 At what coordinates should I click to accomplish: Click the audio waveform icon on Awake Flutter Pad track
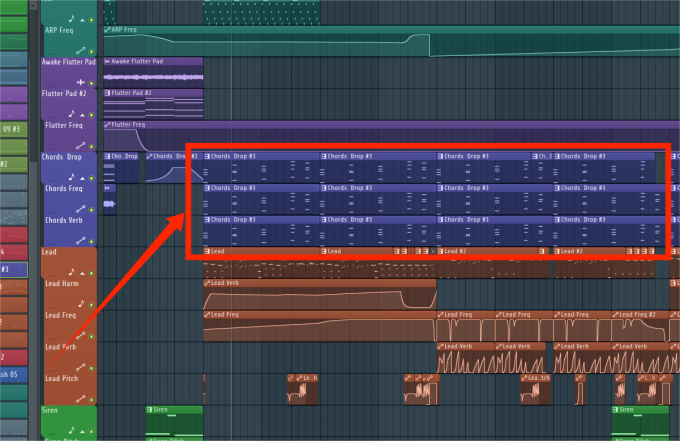click(x=81, y=82)
